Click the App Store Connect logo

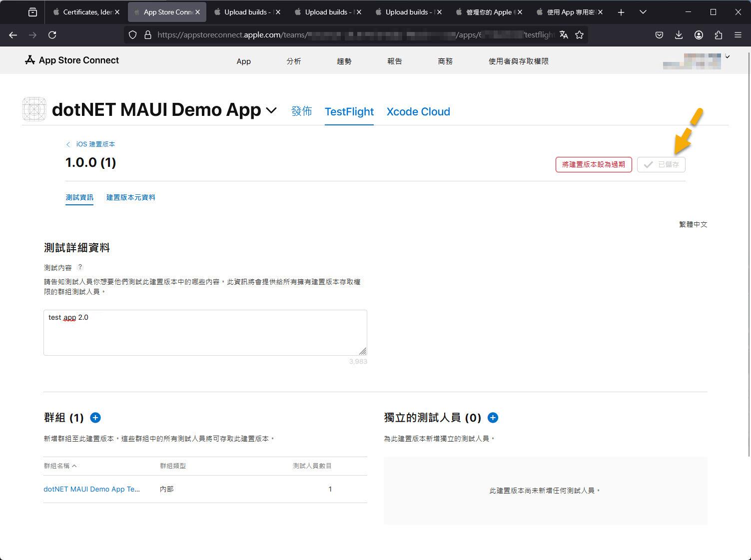tap(72, 60)
